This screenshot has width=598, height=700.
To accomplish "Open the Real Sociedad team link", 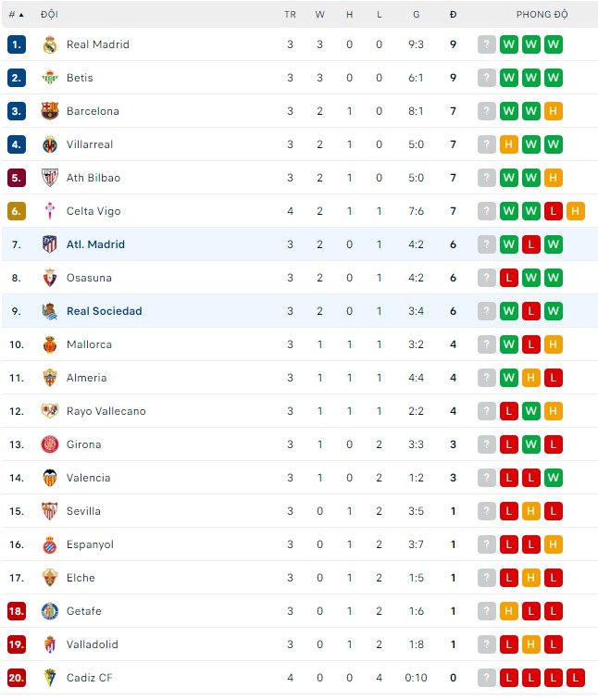I will 104,311.
